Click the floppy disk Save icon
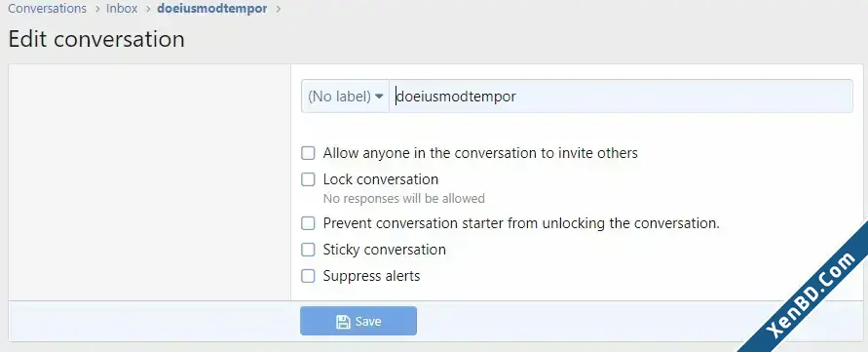Image resolution: width=868 pixels, height=352 pixels. 343,322
